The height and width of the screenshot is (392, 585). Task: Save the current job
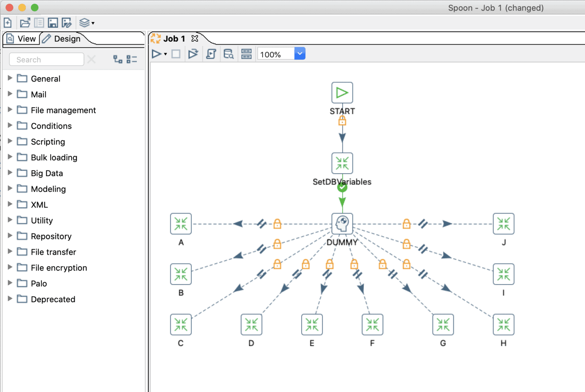coord(53,22)
